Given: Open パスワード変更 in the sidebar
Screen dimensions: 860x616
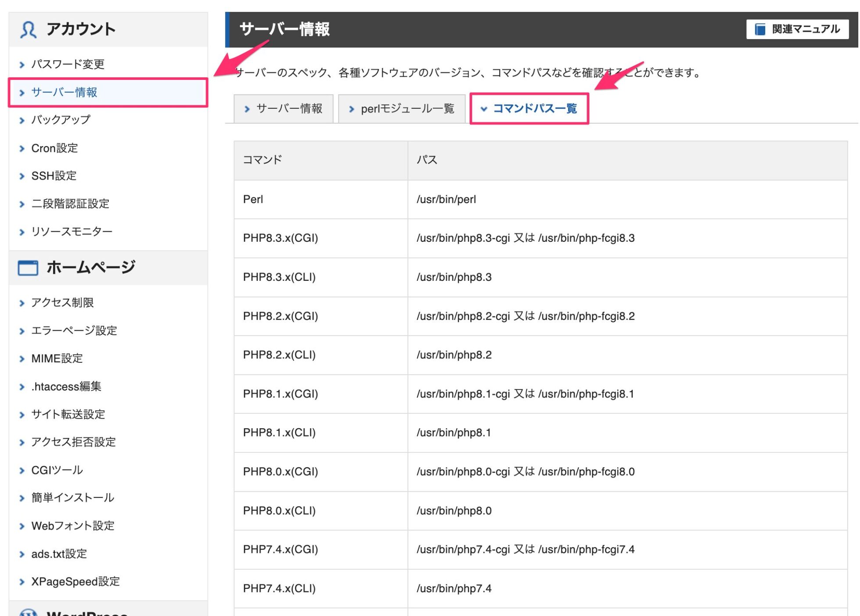Looking at the screenshot, I should (68, 64).
